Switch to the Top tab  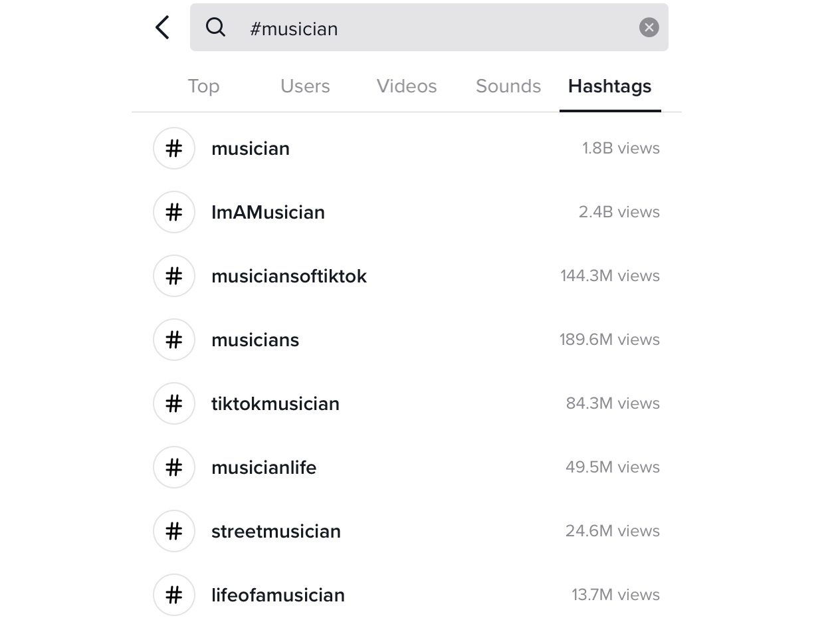click(203, 86)
